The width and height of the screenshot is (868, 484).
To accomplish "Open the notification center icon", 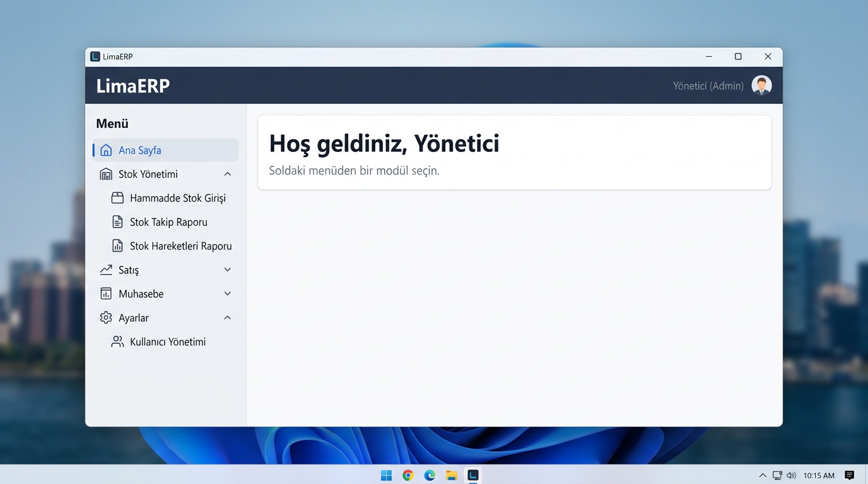I will pyautogui.click(x=849, y=475).
